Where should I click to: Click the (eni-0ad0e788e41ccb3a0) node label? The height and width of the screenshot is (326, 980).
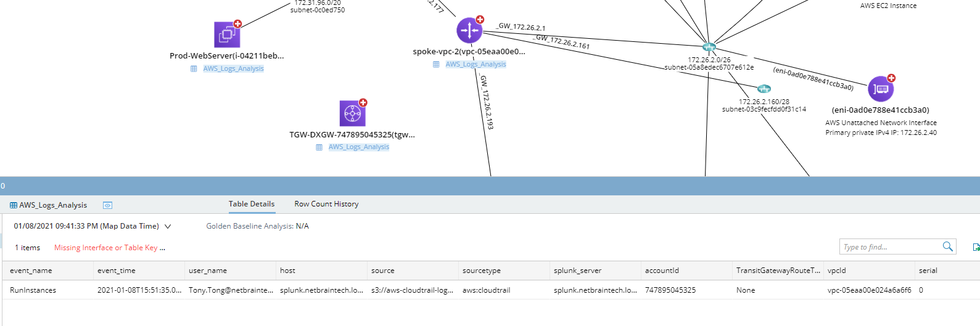(x=880, y=110)
